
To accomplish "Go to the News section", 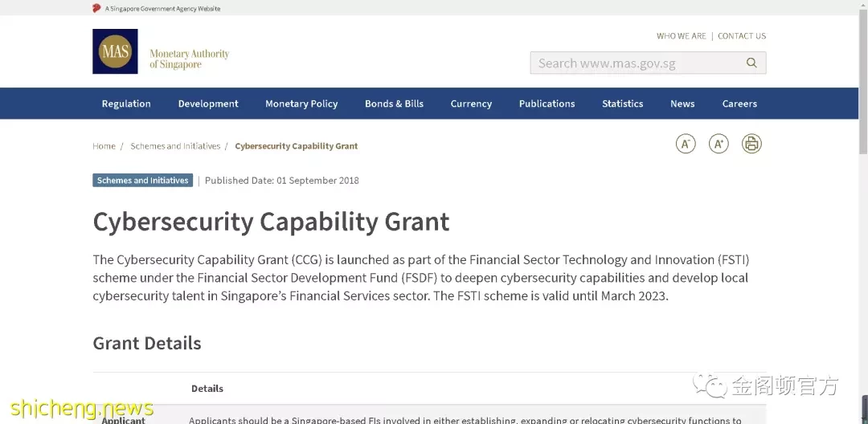I will 682,104.
